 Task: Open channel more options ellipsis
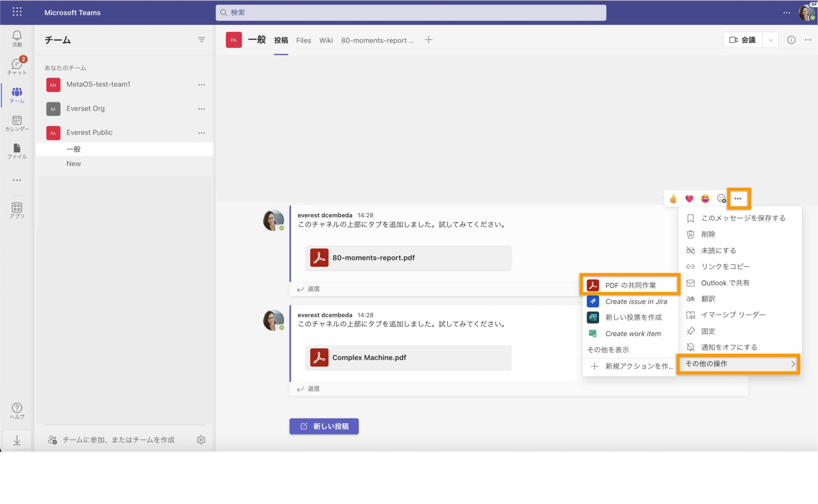point(808,40)
